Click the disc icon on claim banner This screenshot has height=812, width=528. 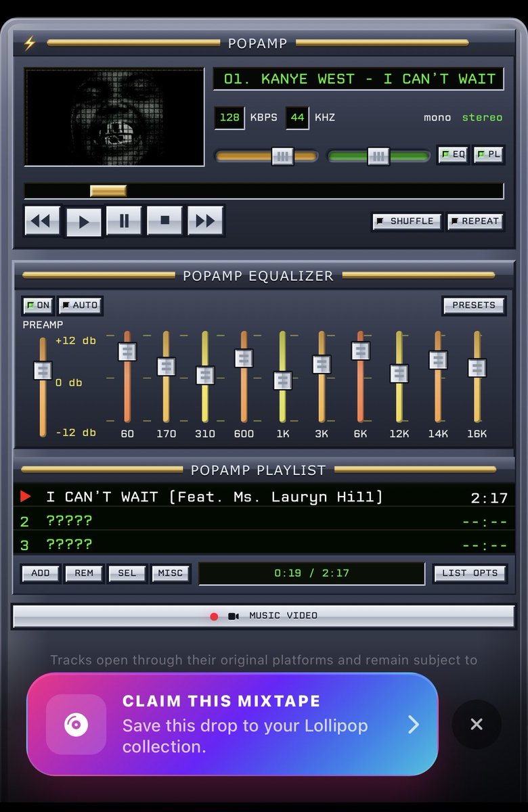76,725
